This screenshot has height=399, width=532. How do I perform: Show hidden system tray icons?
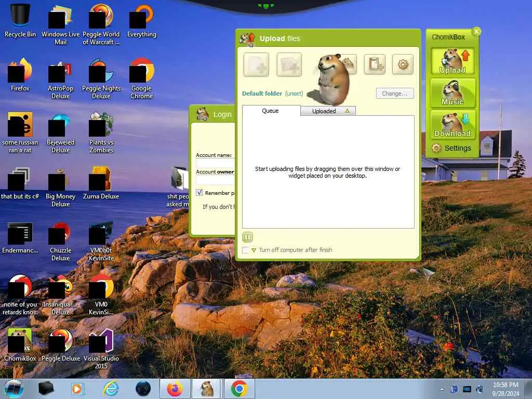click(x=442, y=389)
